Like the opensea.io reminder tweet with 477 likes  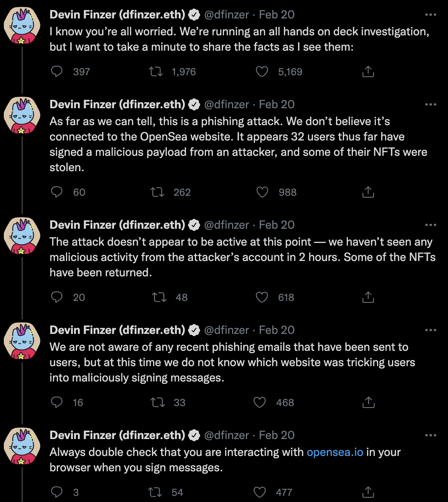260,492
